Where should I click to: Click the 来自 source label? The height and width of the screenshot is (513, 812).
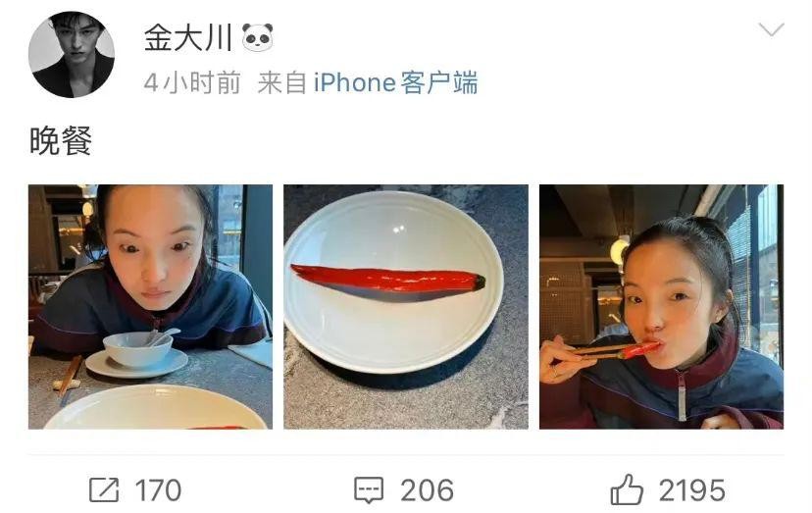tap(282, 83)
